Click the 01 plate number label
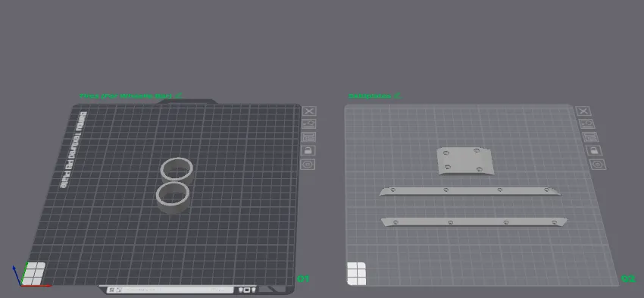 [303, 279]
